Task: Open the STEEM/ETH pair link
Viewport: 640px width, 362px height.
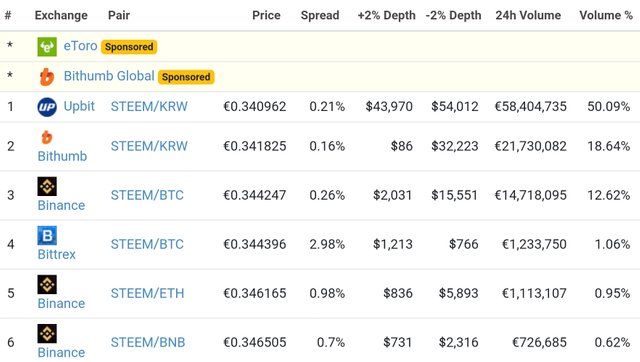Action: (147, 293)
